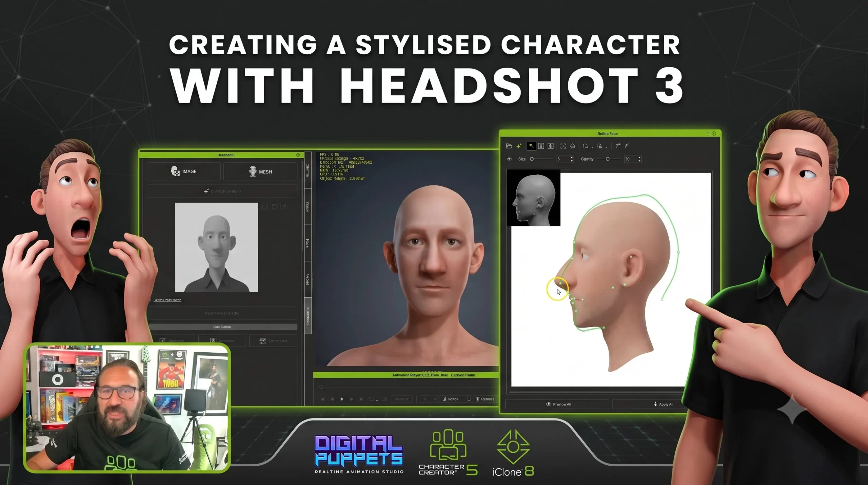Click the frame-selection focus icon in Refine Face
Image resolution: width=868 pixels, height=485 pixels.
point(563,146)
